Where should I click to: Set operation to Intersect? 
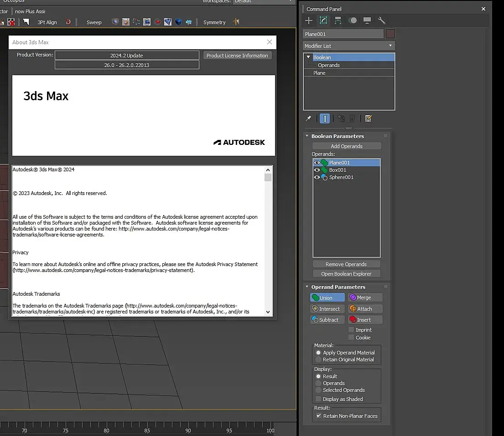pos(327,309)
